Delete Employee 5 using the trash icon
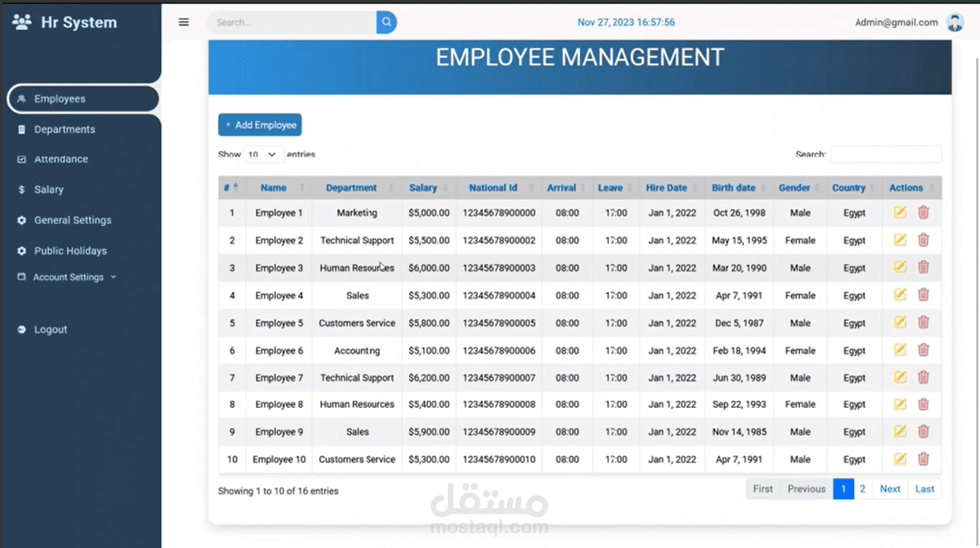Screen dimensions: 980x548 (923, 322)
